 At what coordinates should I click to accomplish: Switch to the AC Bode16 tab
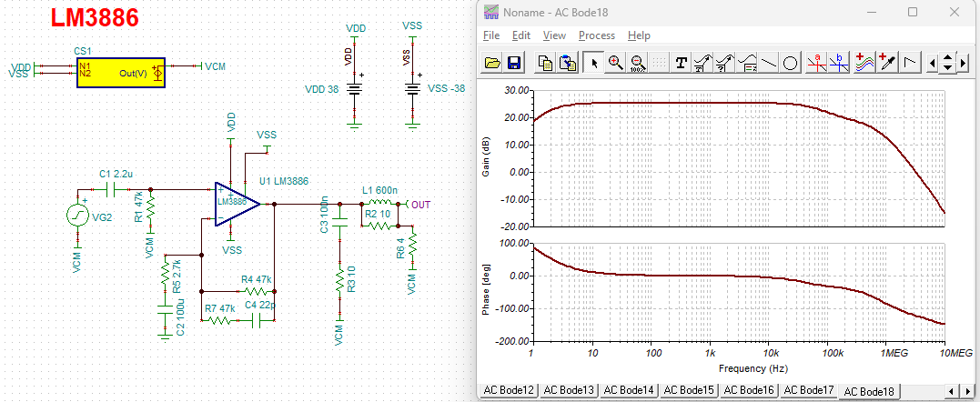click(749, 390)
